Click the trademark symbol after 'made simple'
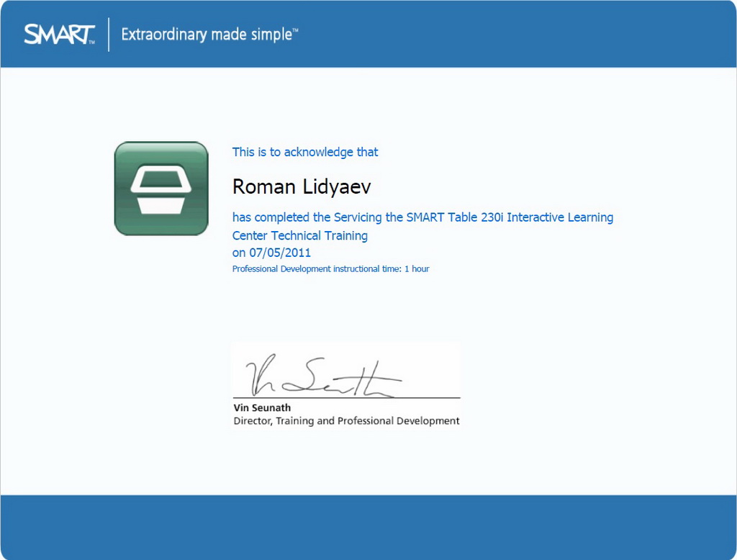This screenshot has width=737, height=560. click(295, 30)
